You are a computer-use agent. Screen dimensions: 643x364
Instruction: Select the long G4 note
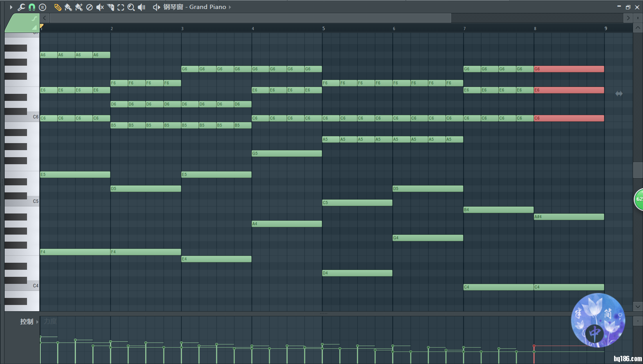click(428, 238)
